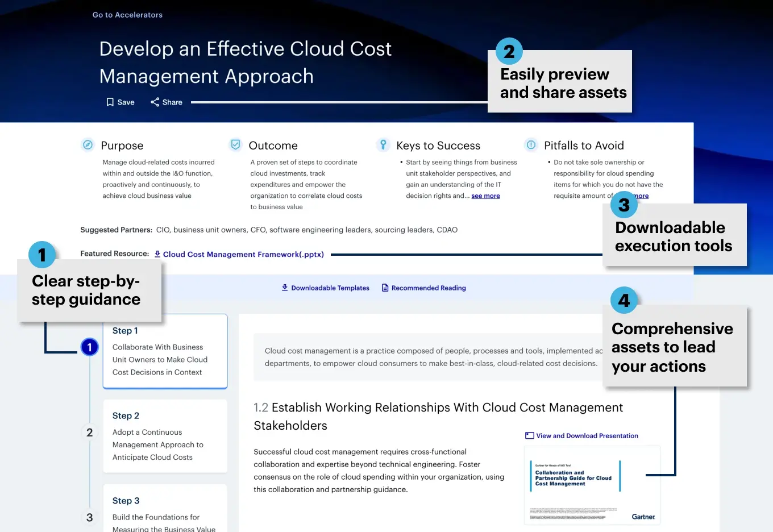Click the download icon before Cloud Cost Management Framework
Viewport: 773px width, 532px height.
pyautogui.click(x=157, y=254)
